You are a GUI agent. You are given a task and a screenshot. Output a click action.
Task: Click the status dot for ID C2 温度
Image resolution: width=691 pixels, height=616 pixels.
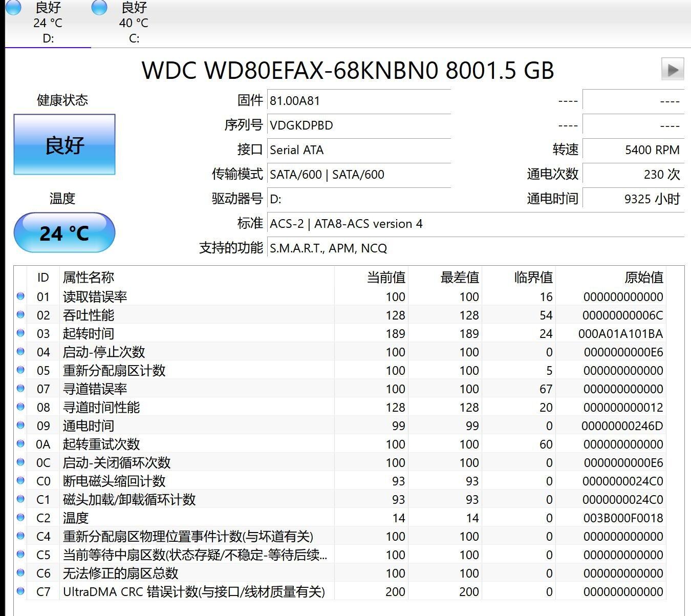pos(20,517)
